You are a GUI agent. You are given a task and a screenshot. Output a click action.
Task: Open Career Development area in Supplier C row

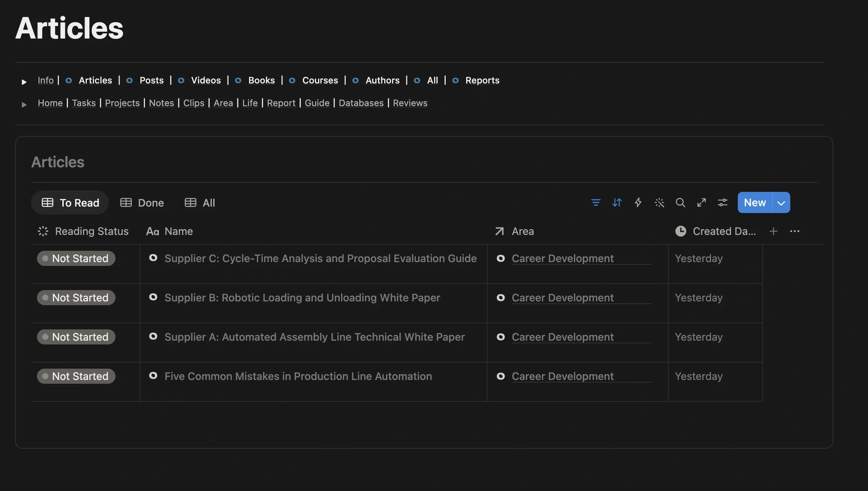tap(563, 258)
